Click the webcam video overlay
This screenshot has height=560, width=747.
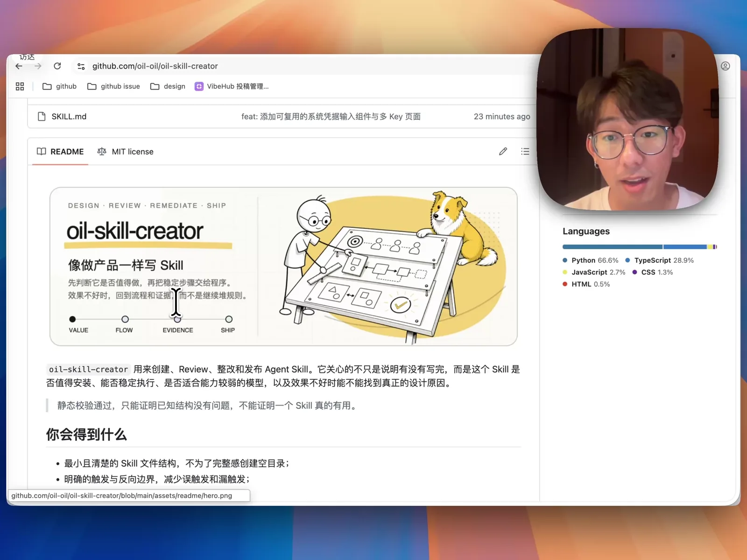tap(628, 119)
